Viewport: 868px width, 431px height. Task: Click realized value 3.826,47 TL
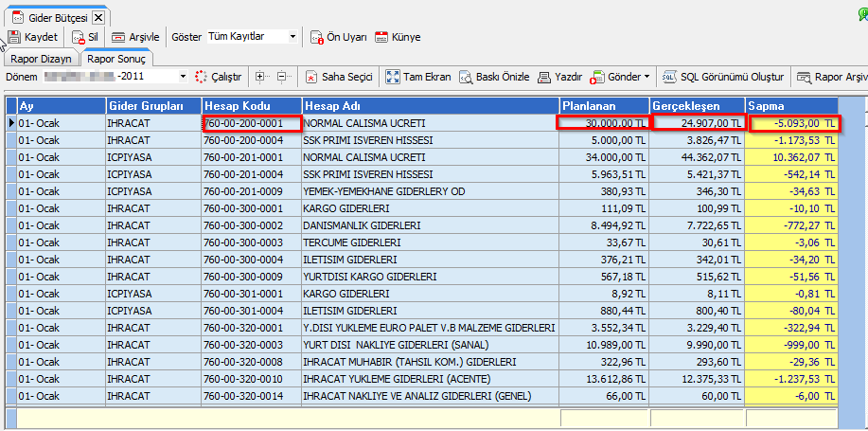[x=697, y=140]
